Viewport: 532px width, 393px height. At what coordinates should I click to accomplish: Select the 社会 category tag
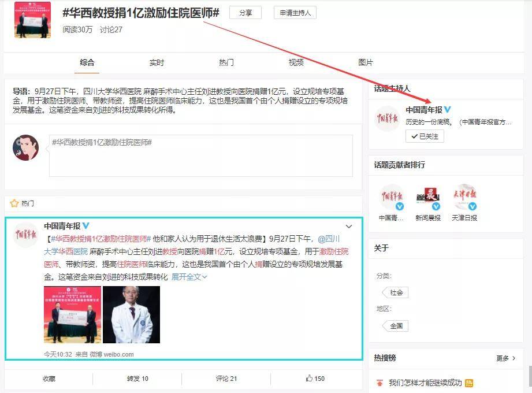pos(396,292)
